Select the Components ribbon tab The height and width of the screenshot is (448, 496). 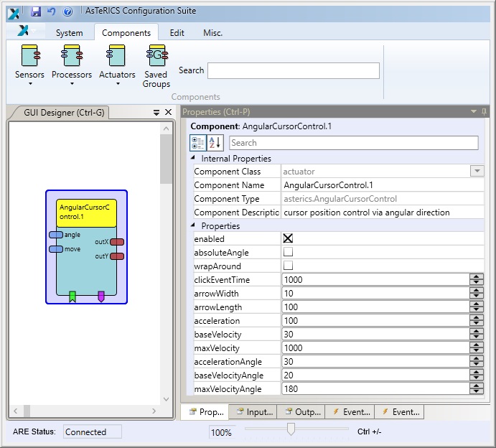click(x=126, y=33)
